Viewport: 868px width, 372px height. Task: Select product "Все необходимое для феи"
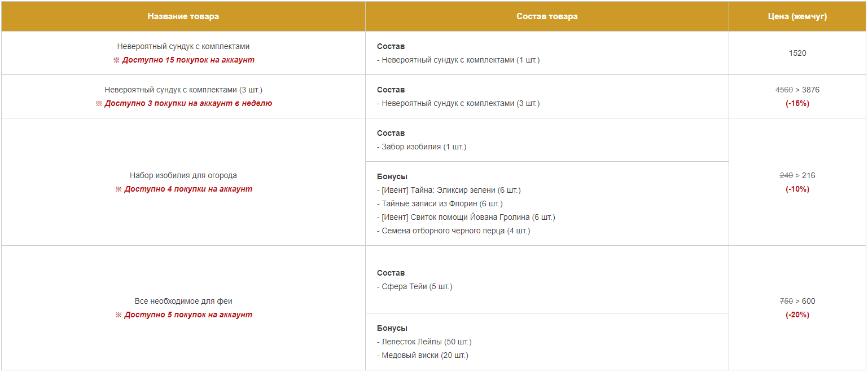pos(183,301)
